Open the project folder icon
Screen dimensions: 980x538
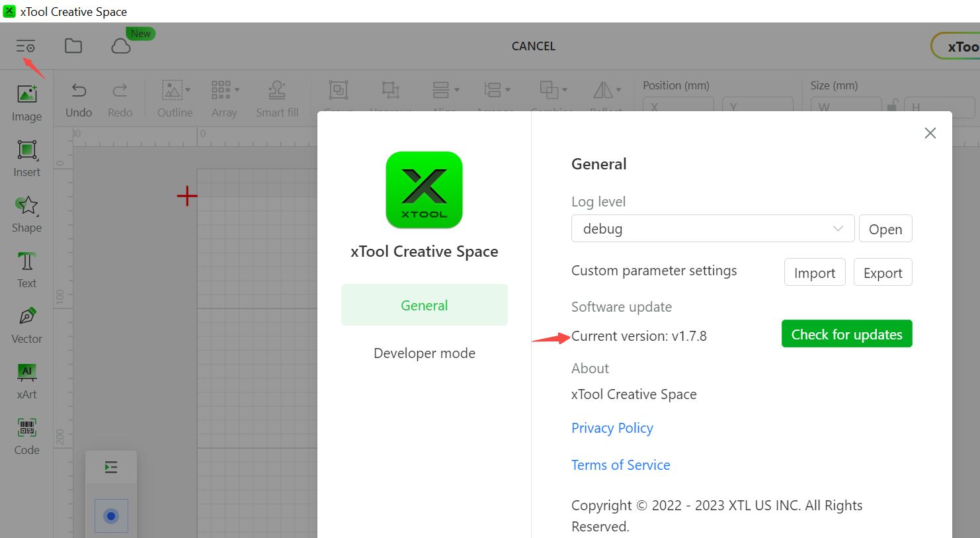tap(73, 46)
